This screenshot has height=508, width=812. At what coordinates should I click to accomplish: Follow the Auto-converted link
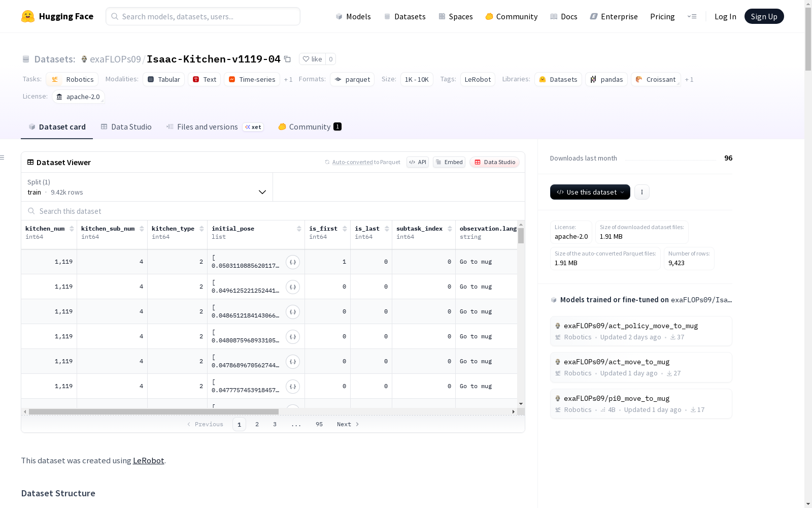[x=352, y=162]
